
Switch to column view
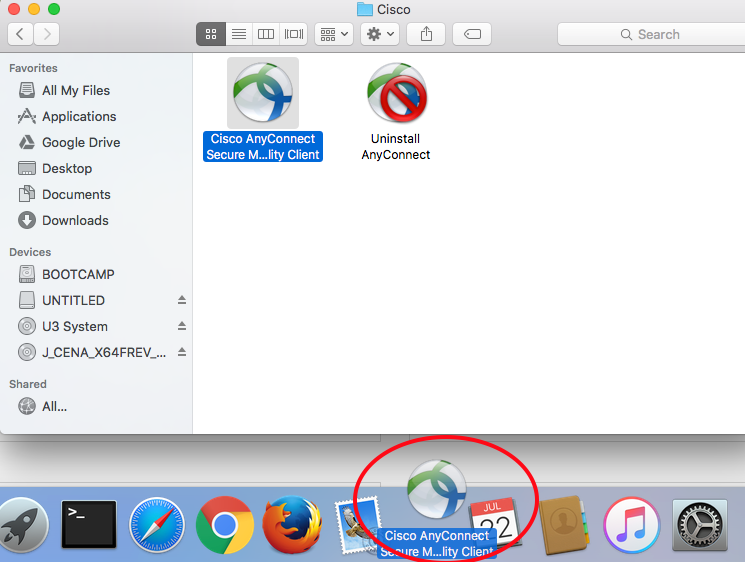coord(266,34)
